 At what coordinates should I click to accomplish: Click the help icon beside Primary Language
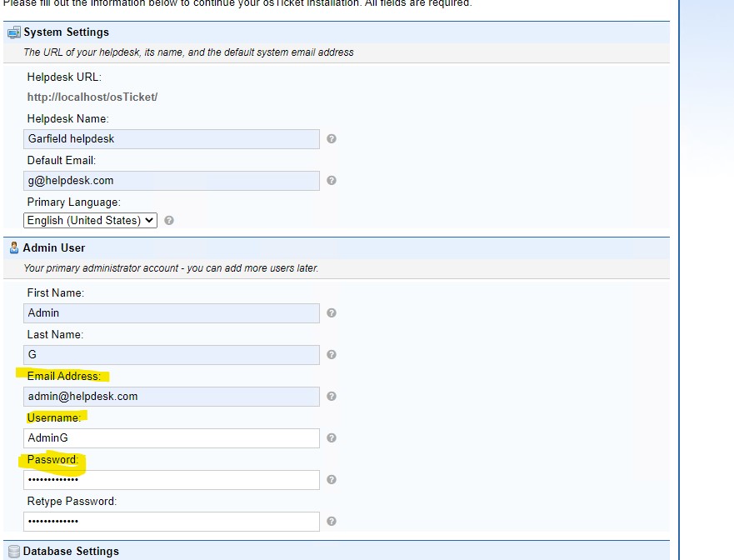pyautogui.click(x=168, y=220)
